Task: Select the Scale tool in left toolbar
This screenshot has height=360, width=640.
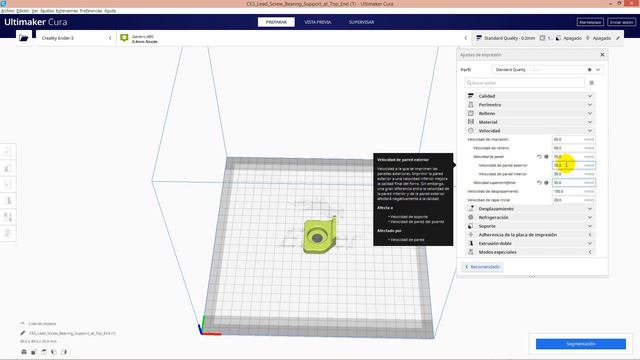Action: 7,168
